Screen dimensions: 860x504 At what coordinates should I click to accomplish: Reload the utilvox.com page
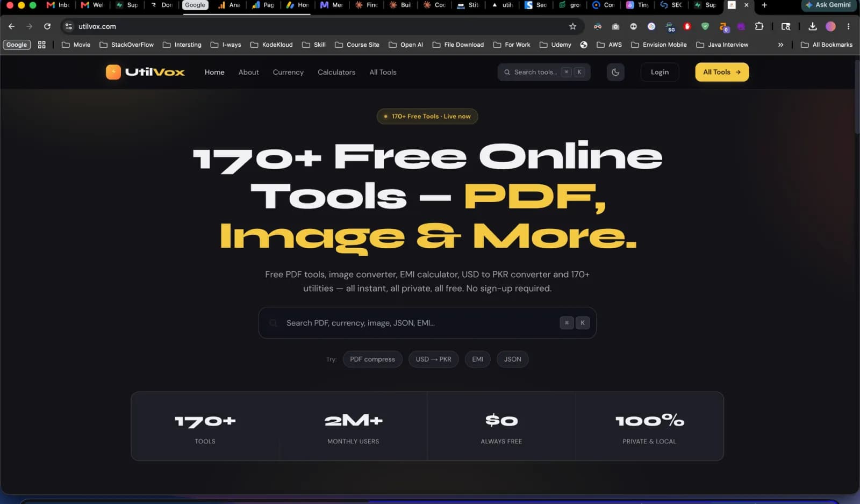point(47,26)
